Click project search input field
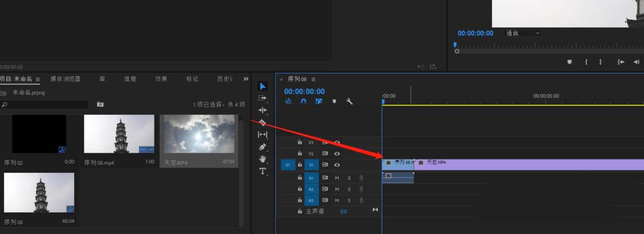This screenshot has width=644, height=234. (44, 105)
